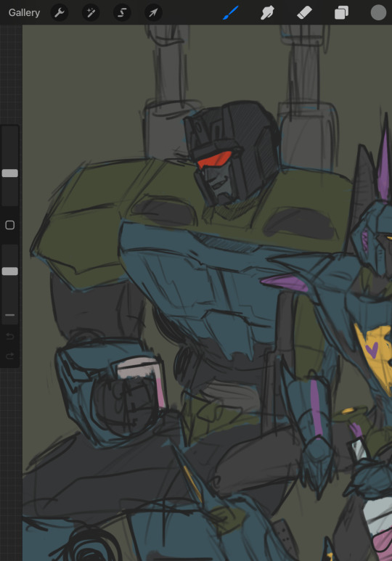Open the active color picker circle

coord(378,12)
